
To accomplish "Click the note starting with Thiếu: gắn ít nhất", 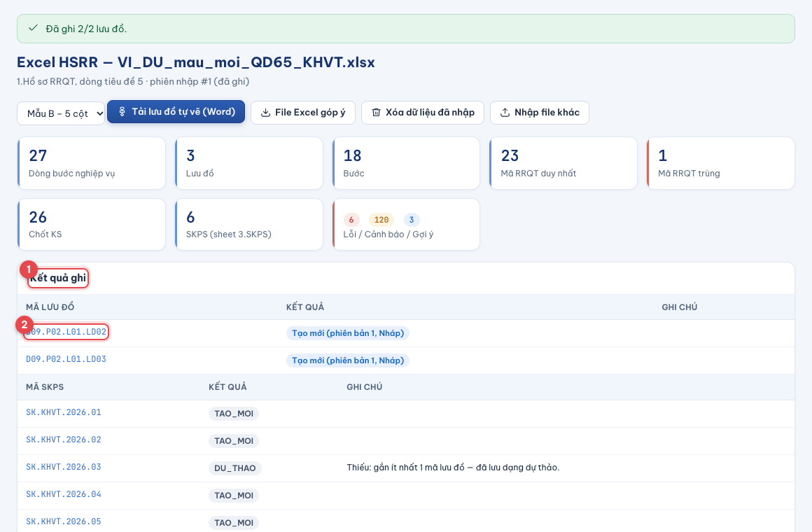I will tap(453, 467).
